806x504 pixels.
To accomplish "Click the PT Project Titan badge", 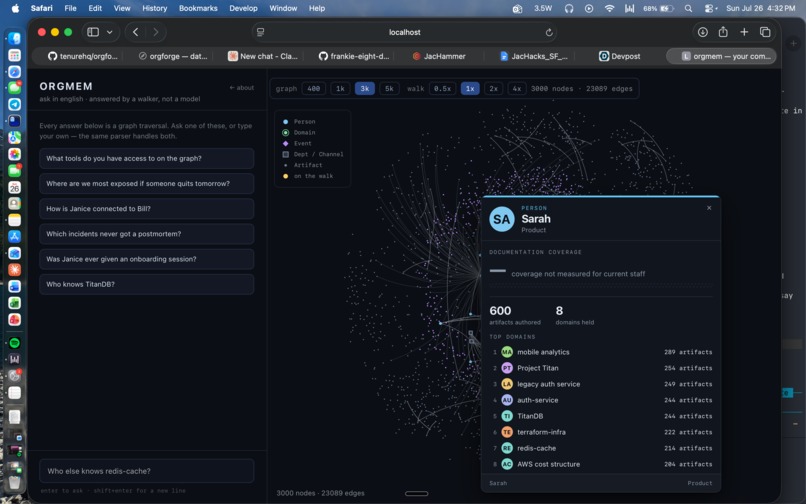I will (x=507, y=368).
